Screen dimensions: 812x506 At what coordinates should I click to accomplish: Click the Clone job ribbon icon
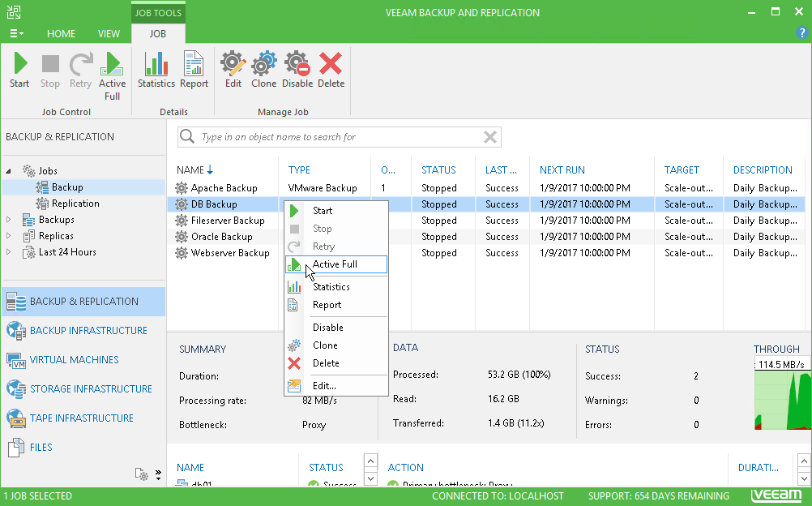click(264, 70)
